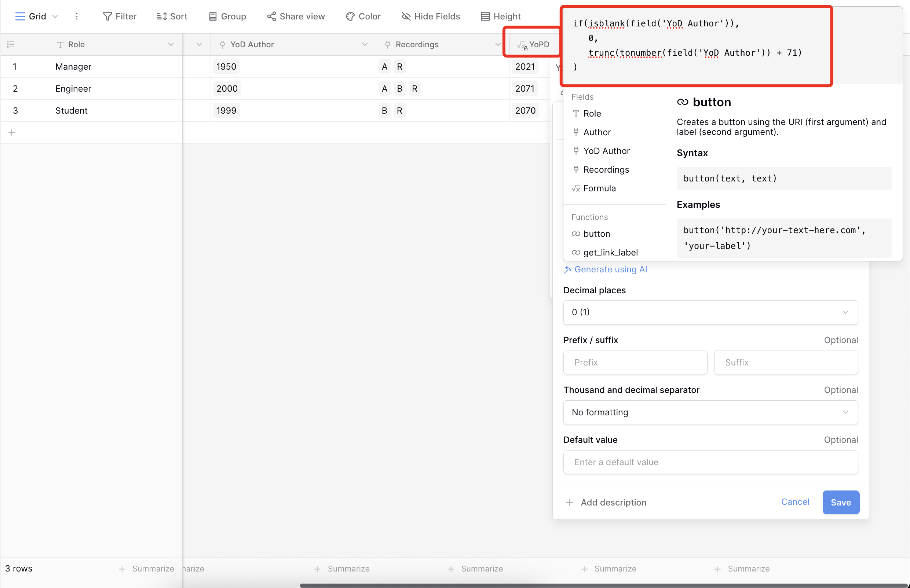
Task: Click Cancel in the field editor
Action: [x=795, y=502]
